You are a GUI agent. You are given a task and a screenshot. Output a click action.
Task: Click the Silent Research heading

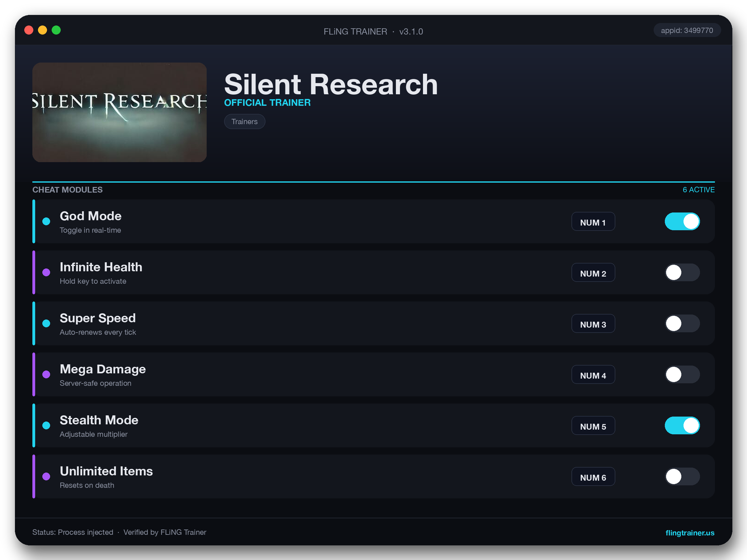331,84
